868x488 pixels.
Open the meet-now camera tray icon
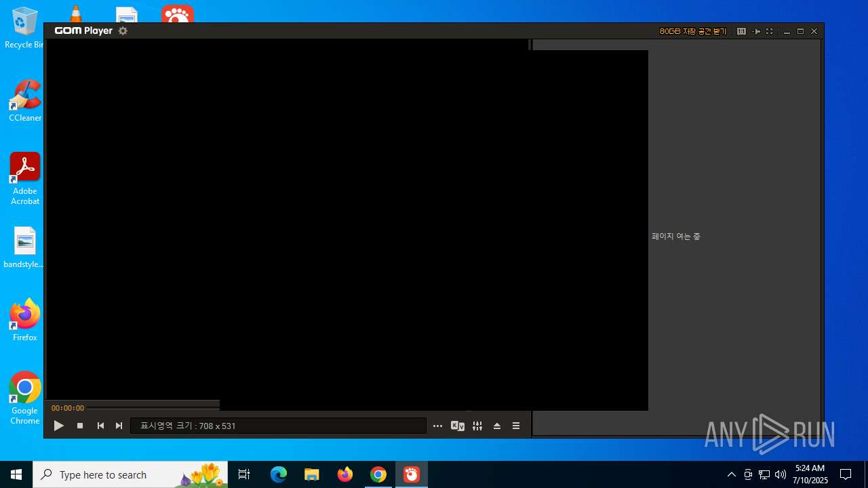click(x=748, y=474)
